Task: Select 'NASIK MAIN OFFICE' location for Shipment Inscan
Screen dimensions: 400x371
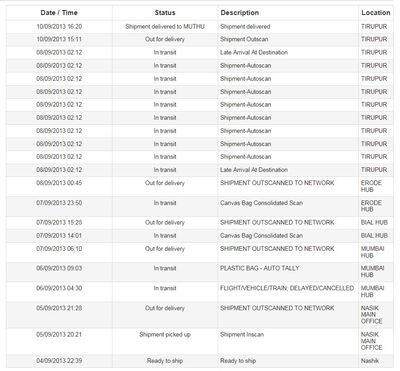Action: (x=372, y=341)
